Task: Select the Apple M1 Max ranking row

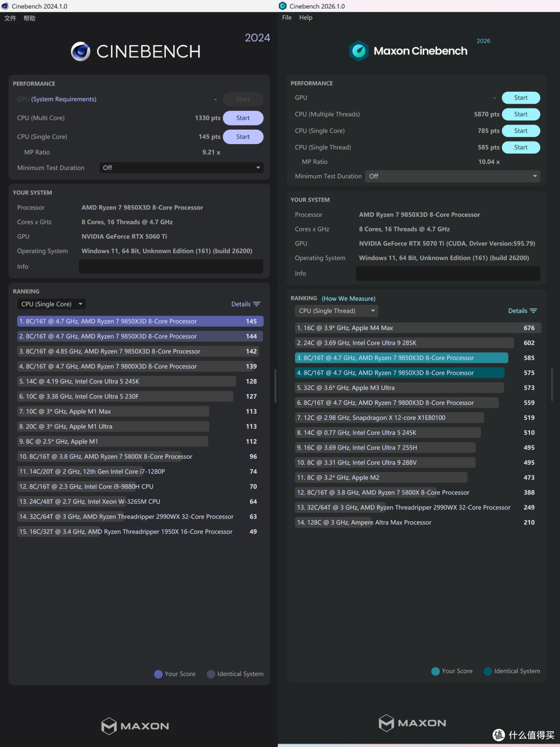Action: (x=140, y=412)
